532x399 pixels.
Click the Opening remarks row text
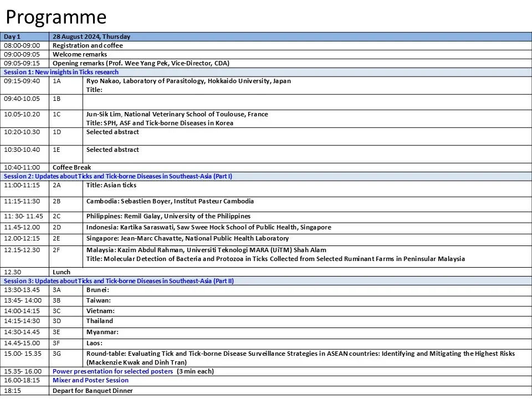click(141, 63)
